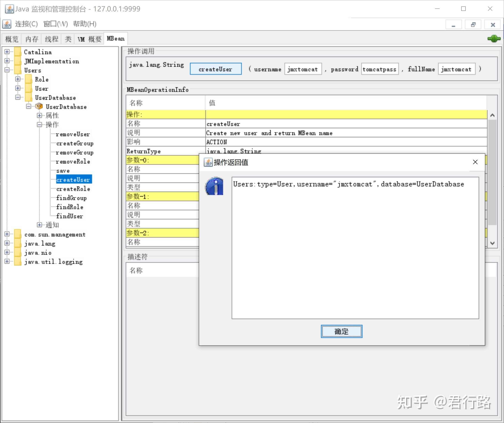Click the password input field

point(380,69)
